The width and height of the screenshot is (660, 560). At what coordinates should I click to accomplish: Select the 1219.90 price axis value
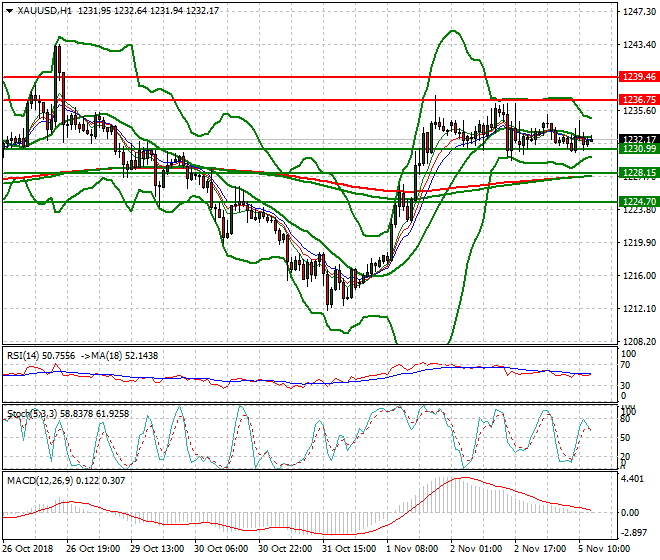(639, 243)
